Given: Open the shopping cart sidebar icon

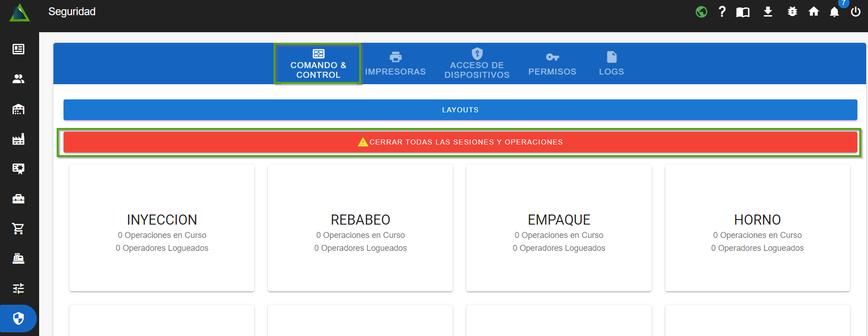Looking at the screenshot, I should pyautogui.click(x=18, y=228).
